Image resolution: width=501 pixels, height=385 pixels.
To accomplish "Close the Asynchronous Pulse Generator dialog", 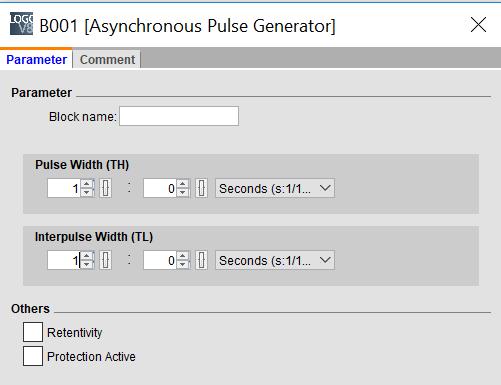I will (x=478, y=25).
